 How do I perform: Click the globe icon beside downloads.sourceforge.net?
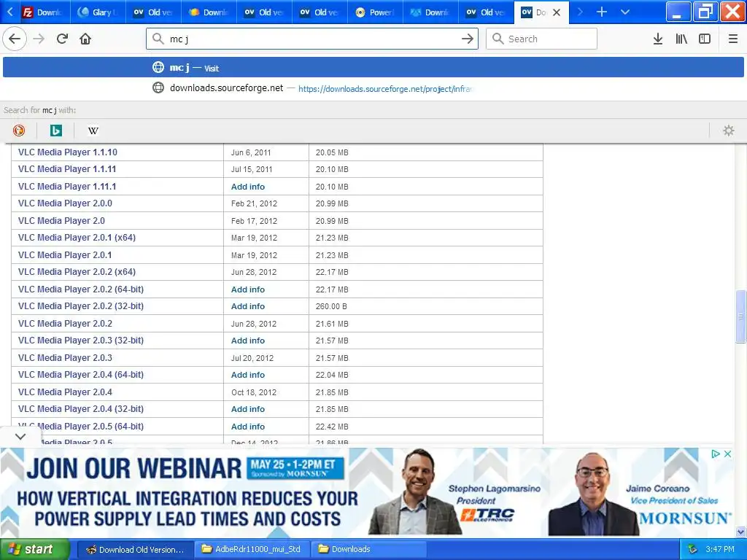coord(158,87)
